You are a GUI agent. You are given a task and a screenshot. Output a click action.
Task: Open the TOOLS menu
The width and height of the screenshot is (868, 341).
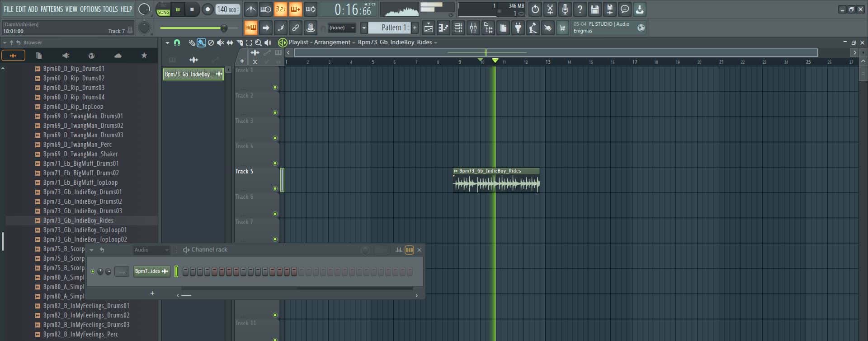pyautogui.click(x=110, y=9)
